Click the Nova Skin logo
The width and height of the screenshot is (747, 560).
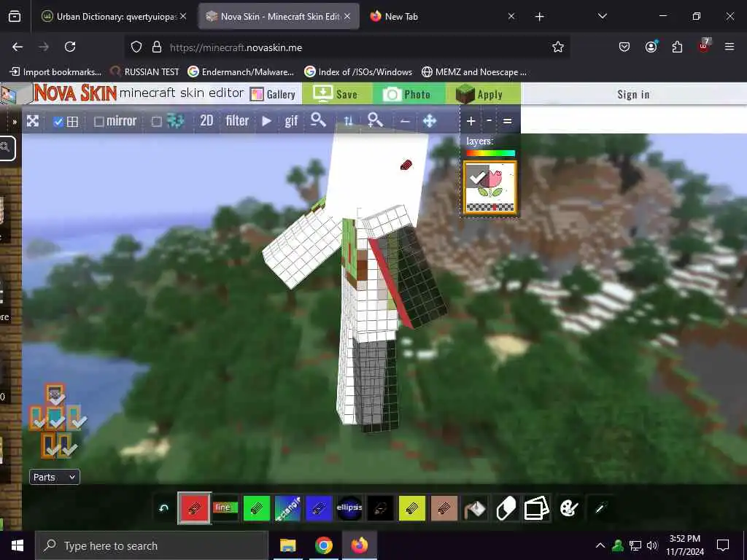click(x=75, y=93)
